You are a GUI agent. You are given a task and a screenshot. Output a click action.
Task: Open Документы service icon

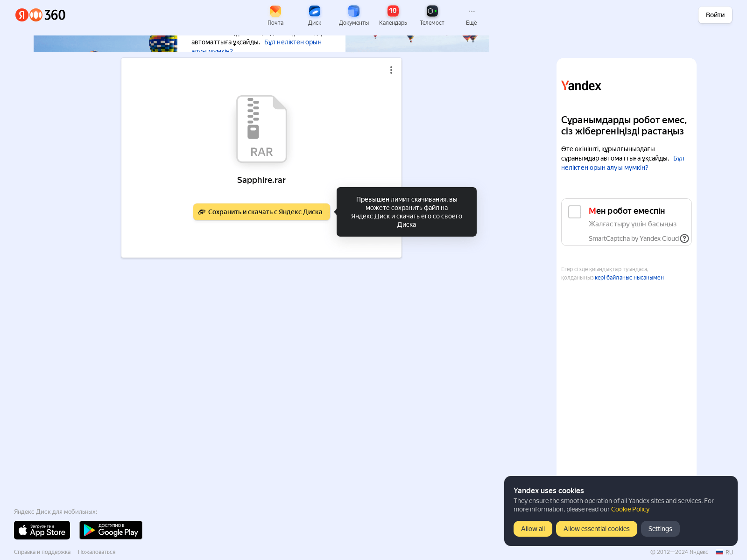click(354, 15)
